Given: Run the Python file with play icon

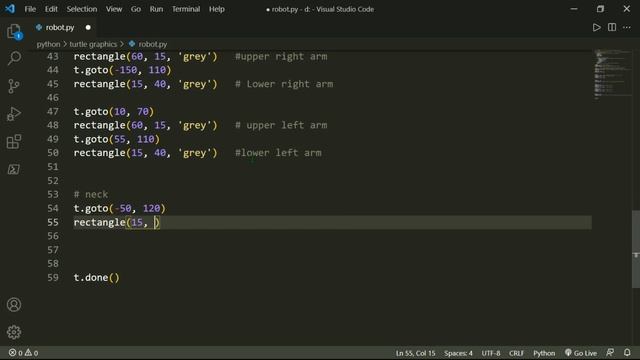Looking at the screenshot, I should (596, 27).
